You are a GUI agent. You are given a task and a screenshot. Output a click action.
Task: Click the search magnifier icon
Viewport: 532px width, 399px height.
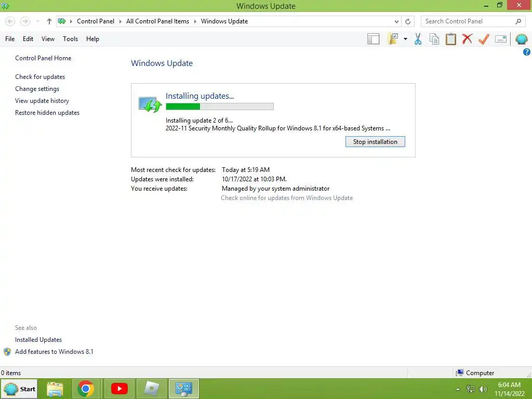(518, 21)
